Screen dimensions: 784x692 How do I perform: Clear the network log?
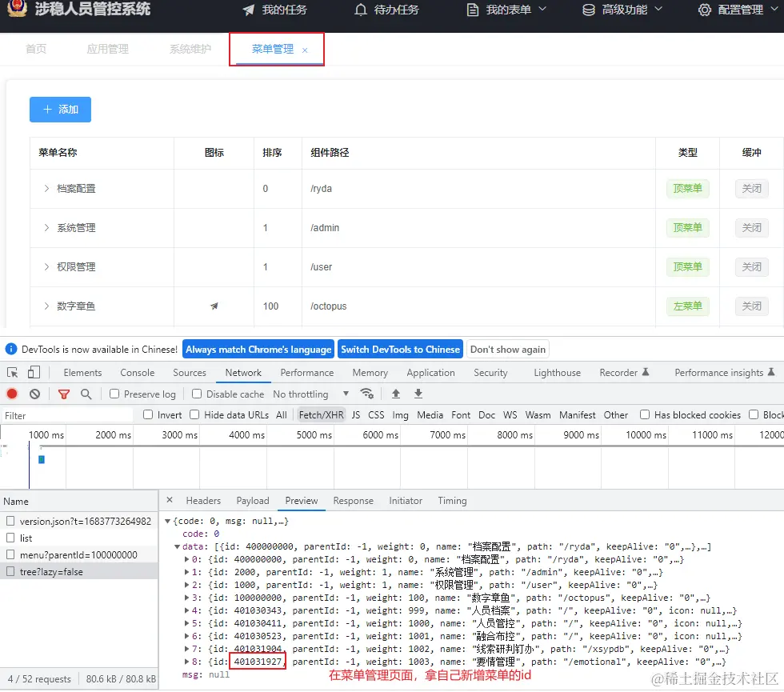click(34, 394)
